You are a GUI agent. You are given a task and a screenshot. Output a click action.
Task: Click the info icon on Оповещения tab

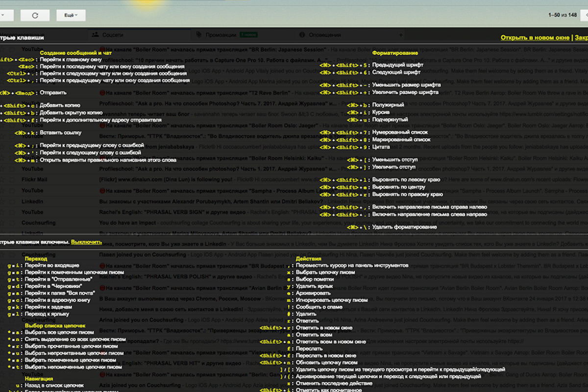(x=302, y=35)
